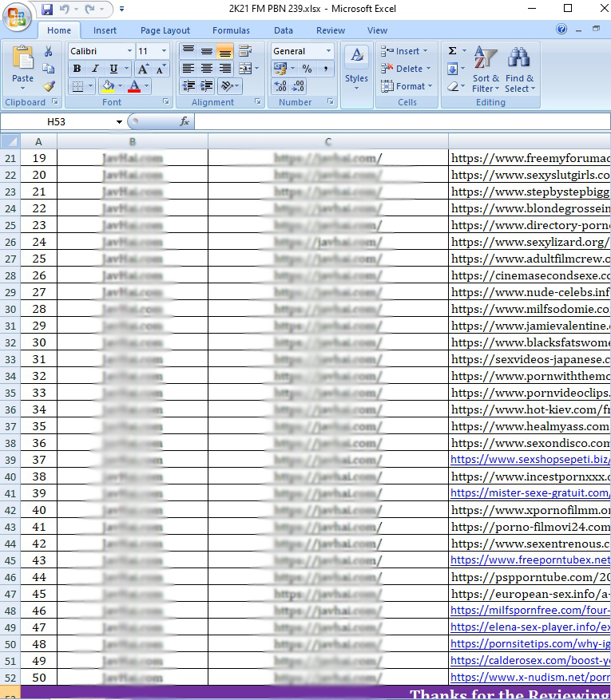Click the Select All corner button
Image resolution: width=611 pixels, height=700 pixels.
[10, 141]
